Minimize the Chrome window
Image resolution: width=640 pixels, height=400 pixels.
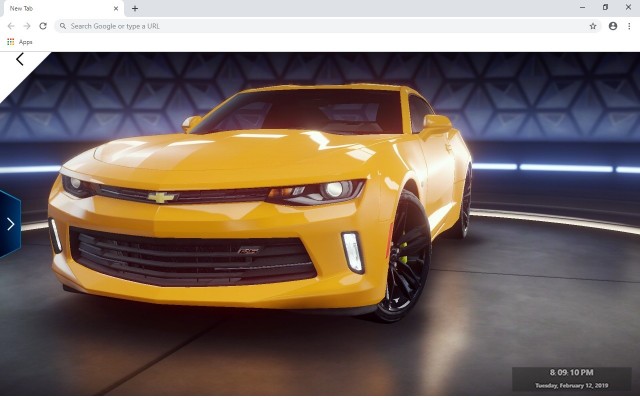click(x=582, y=7)
